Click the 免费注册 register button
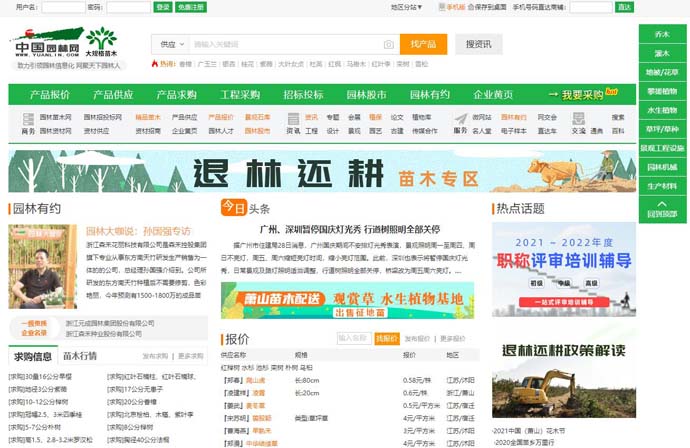The image size is (690, 448). (x=191, y=7)
